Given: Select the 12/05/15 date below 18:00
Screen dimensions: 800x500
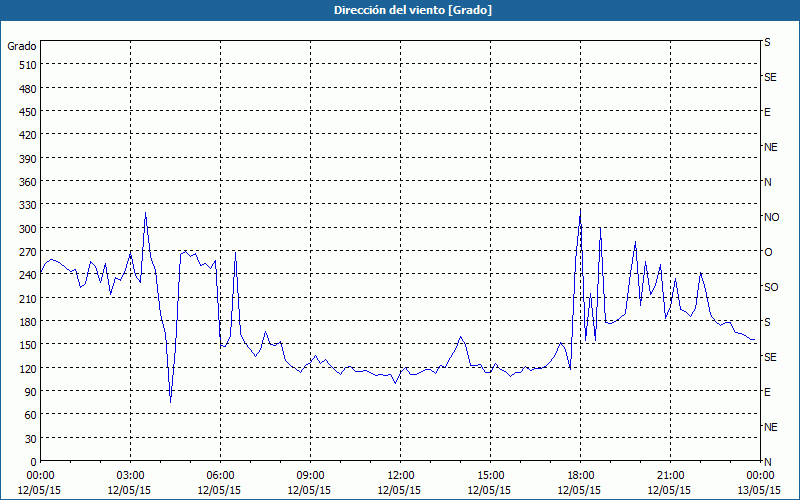Looking at the screenshot, I should tap(579, 490).
